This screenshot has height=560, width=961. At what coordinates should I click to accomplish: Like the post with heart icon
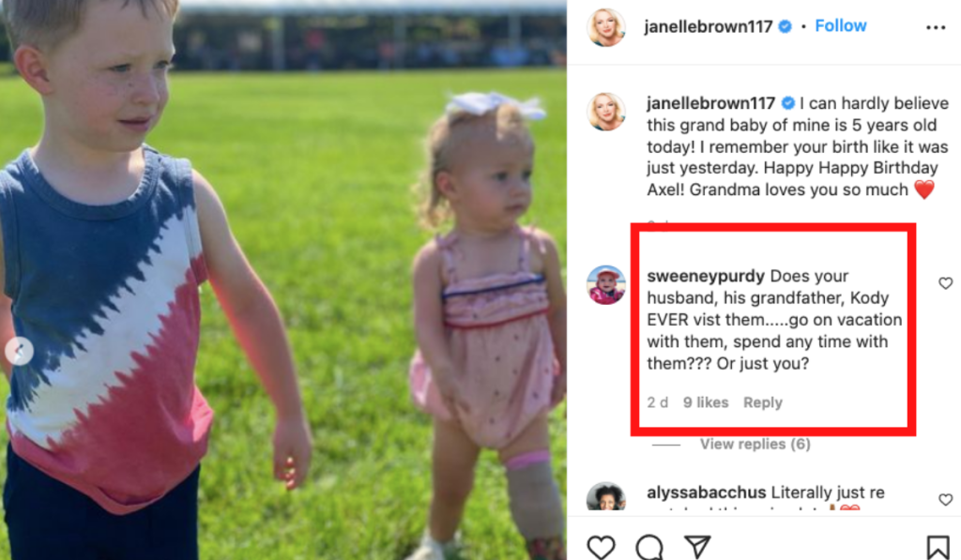601,547
